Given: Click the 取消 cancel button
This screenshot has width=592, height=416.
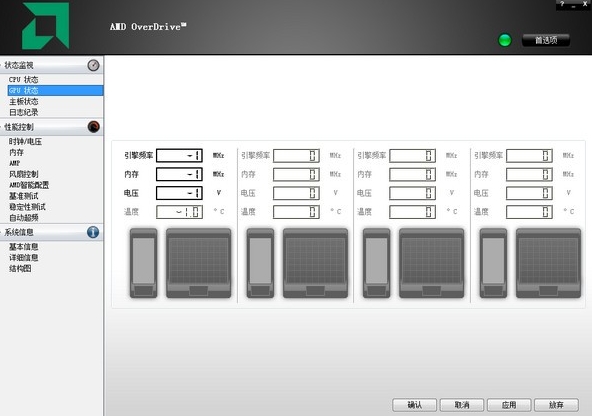Looking at the screenshot, I should tap(462, 405).
